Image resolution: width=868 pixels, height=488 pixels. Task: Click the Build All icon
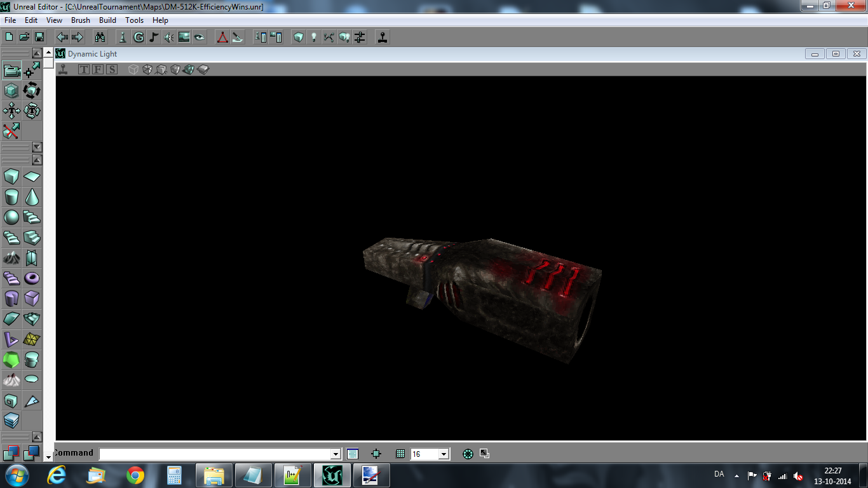[x=344, y=37]
